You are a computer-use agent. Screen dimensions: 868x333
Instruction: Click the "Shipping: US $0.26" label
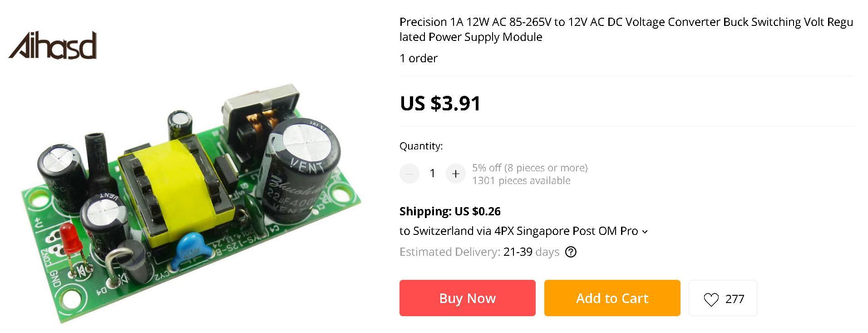449,211
